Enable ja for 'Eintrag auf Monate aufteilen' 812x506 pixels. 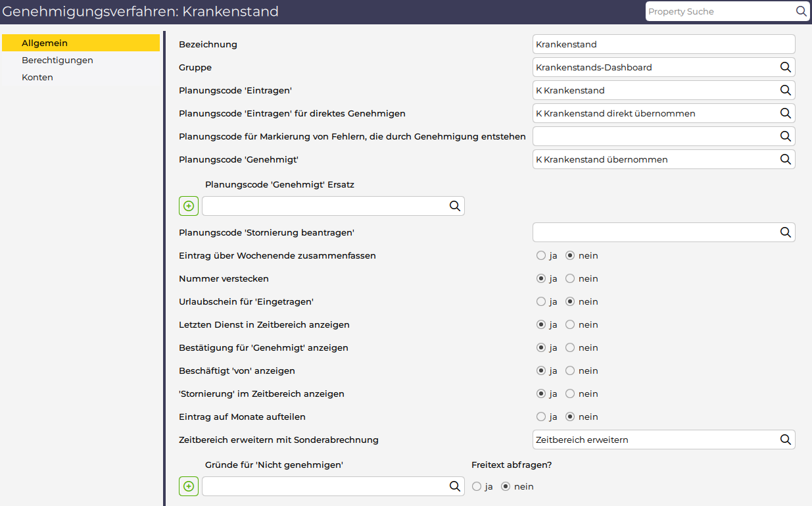tap(541, 417)
